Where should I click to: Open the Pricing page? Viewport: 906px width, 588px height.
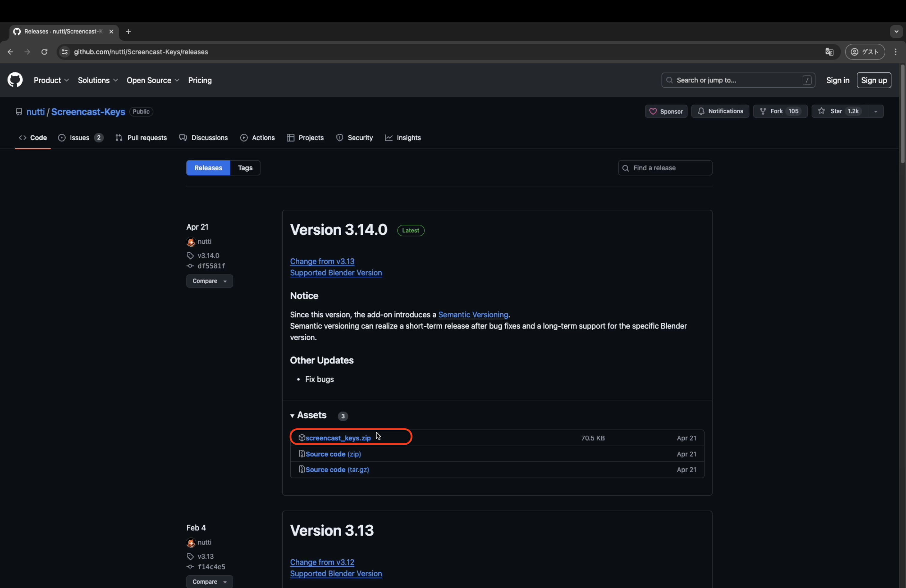pyautogui.click(x=200, y=80)
